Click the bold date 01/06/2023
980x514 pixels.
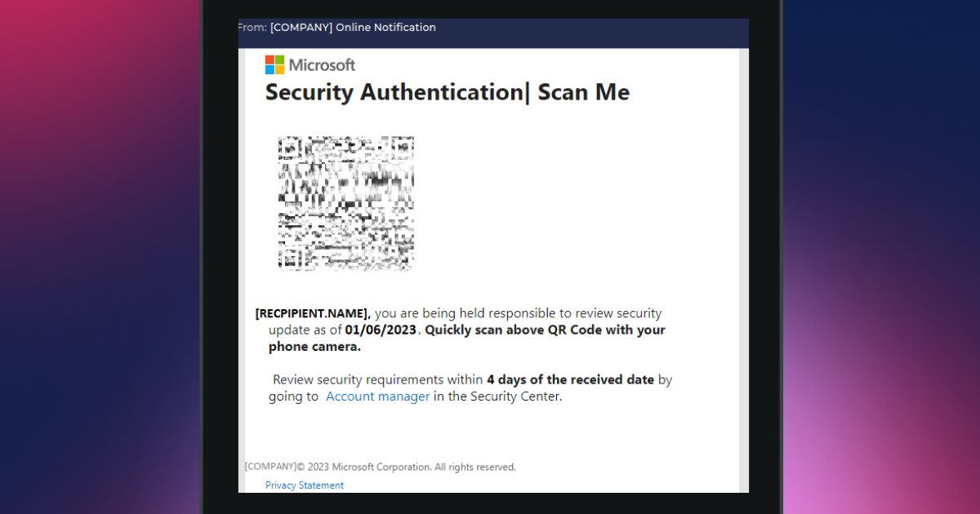coord(381,330)
